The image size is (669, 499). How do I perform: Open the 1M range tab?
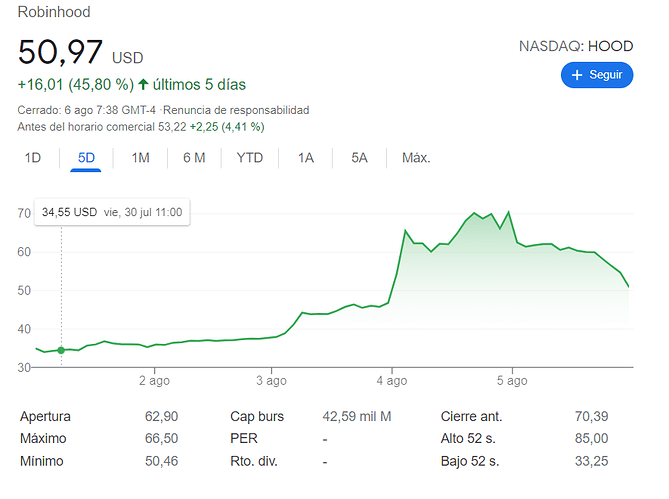140,158
